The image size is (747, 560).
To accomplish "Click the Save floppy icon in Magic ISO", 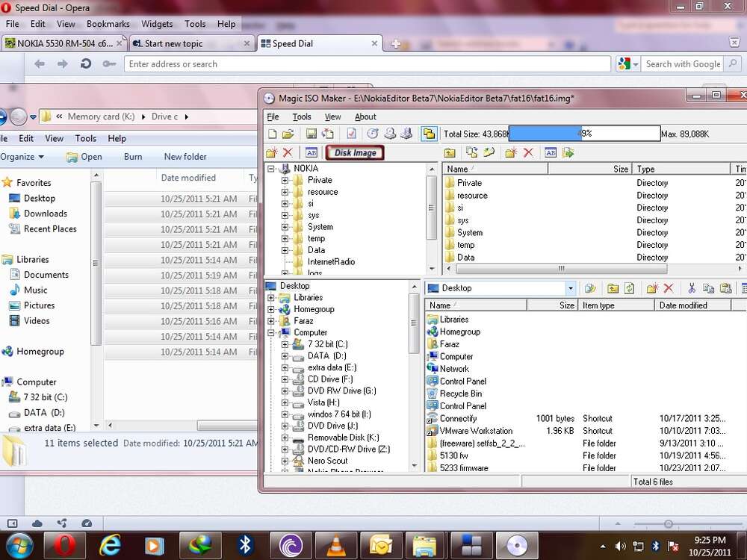I will [311, 134].
